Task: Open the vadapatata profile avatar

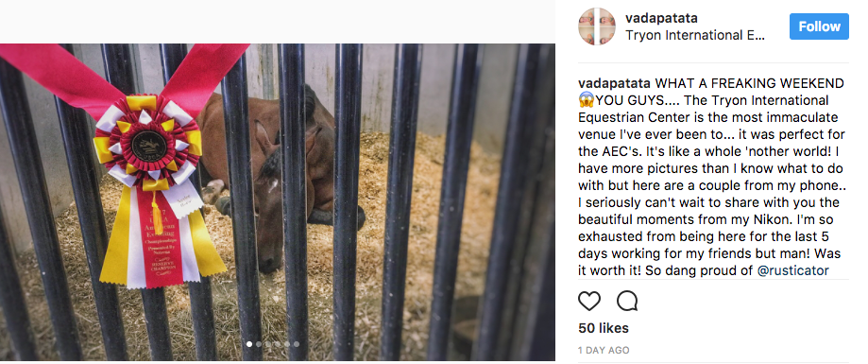Action: pyautogui.click(x=597, y=26)
